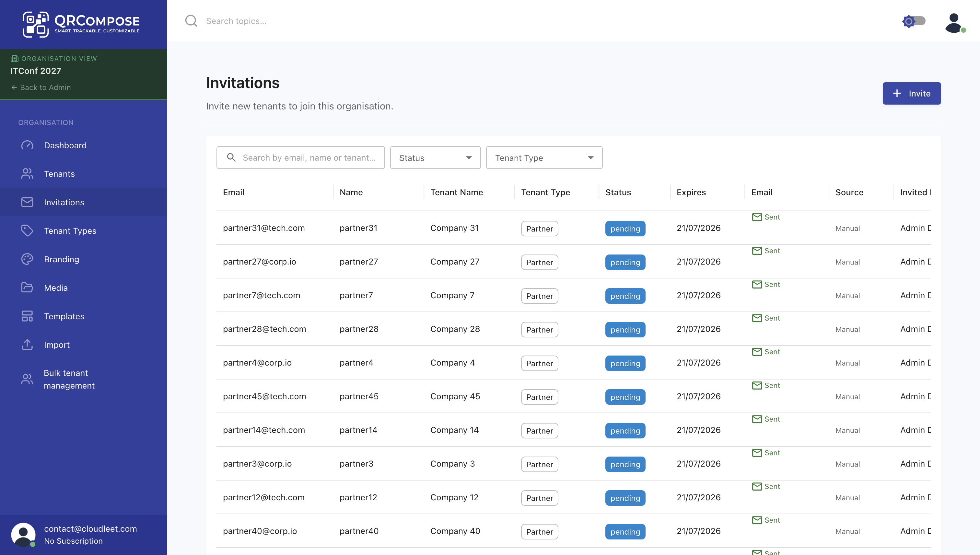This screenshot has height=555, width=980.
Task: Click the pending badge for partner31
Action: [x=625, y=228]
